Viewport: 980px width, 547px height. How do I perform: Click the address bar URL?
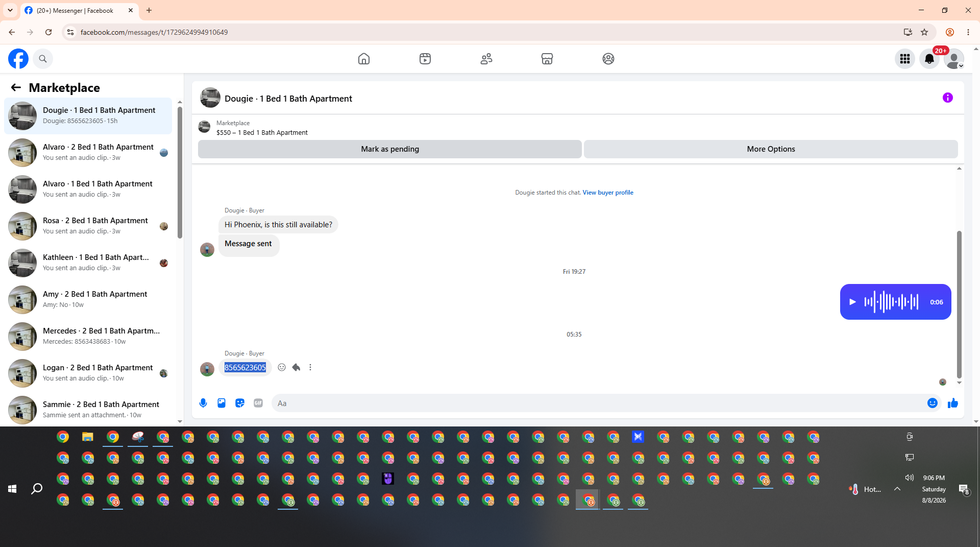point(154,32)
